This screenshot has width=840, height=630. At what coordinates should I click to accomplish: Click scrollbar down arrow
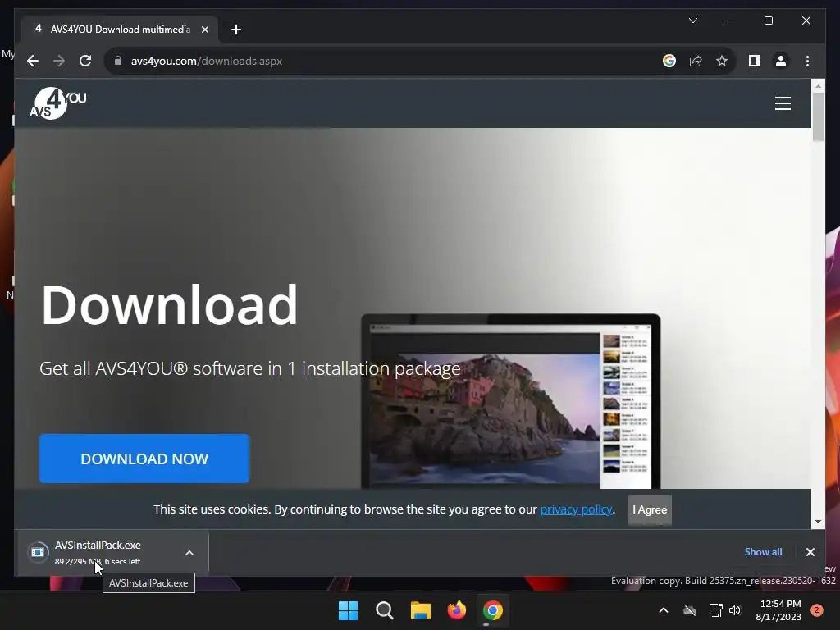pos(818,521)
